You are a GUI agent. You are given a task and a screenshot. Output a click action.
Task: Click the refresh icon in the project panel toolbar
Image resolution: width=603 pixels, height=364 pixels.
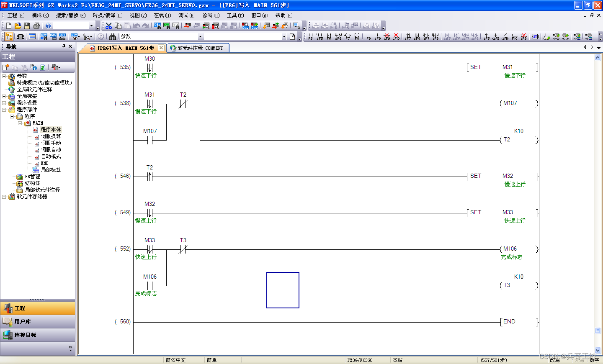click(x=42, y=67)
